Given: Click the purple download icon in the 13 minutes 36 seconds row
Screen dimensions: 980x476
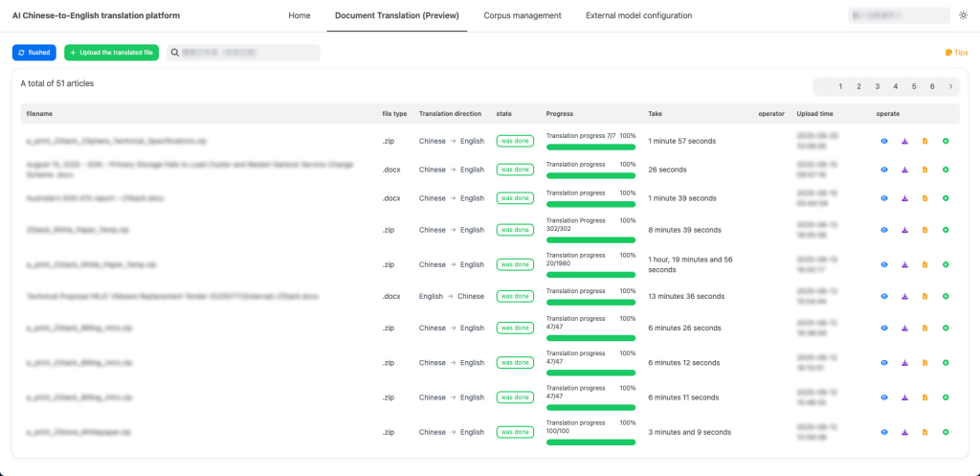Looking at the screenshot, I should coord(904,297).
